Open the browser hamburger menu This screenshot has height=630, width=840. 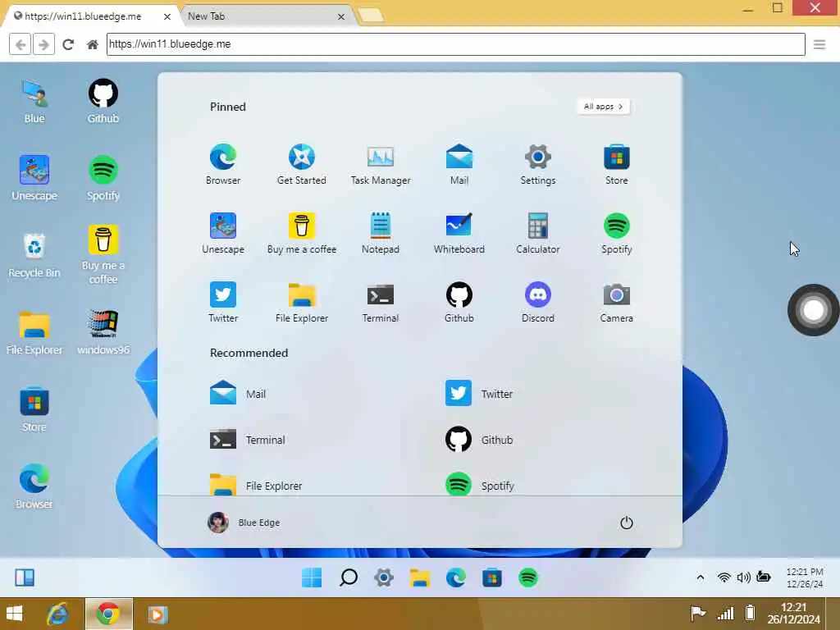819,44
